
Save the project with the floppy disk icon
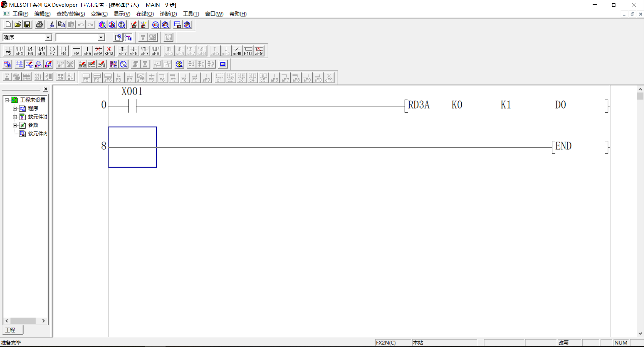tap(28, 25)
